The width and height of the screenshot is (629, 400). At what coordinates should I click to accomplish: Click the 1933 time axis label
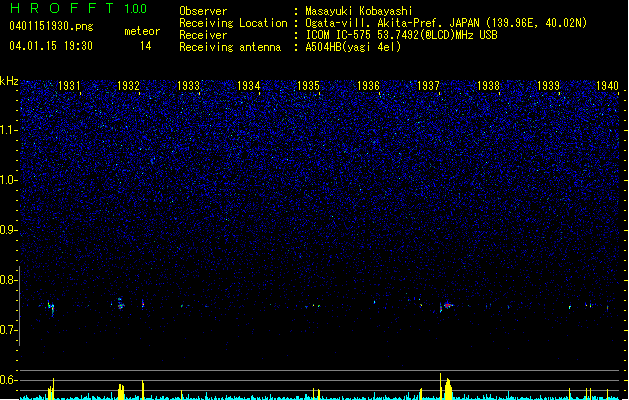coord(189,86)
